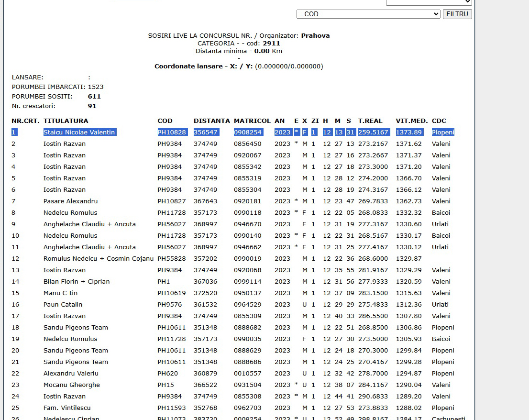Viewport: 529px width, 420px height.
Task: Click the name Pasare Alexandru
Action: pyautogui.click(x=70, y=201)
